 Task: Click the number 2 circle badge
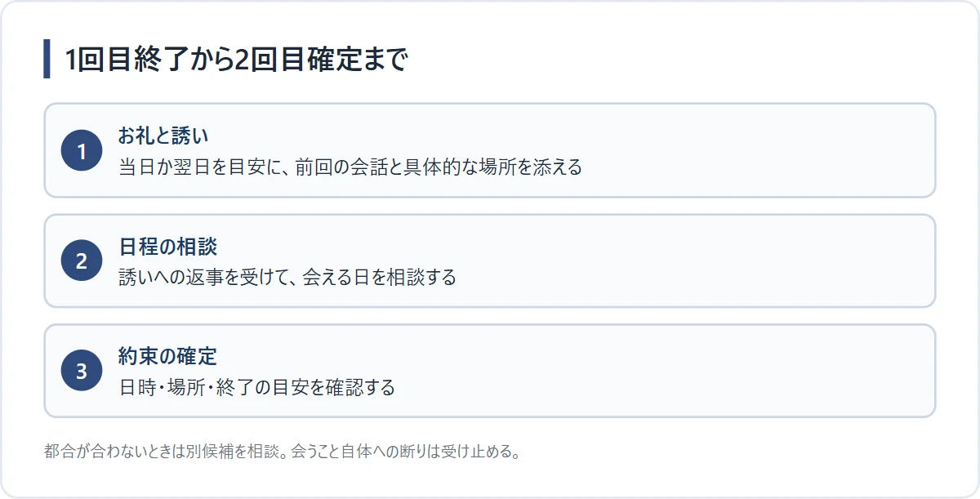point(81,261)
